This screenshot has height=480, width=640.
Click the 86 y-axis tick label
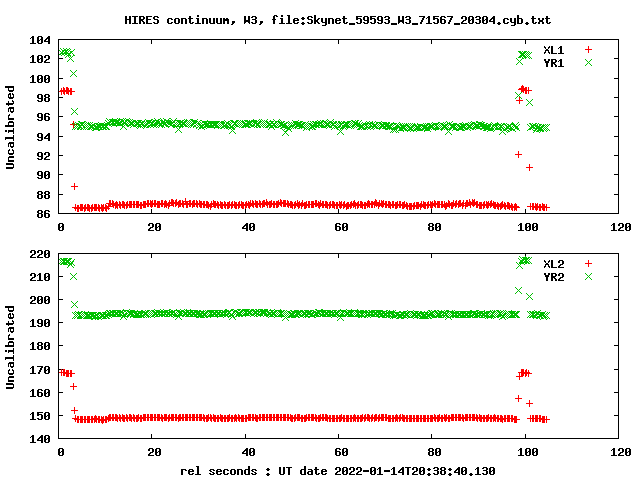pos(43,214)
